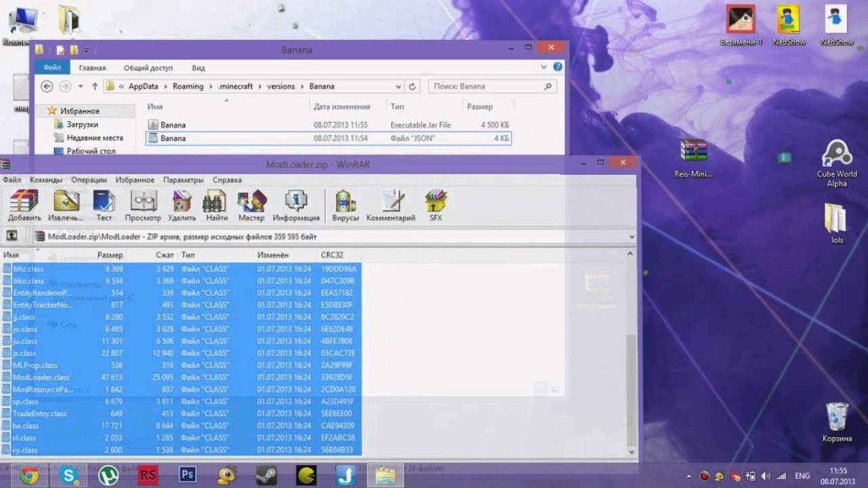Open the Параметры menu in WinRAR

pos(183,180)
